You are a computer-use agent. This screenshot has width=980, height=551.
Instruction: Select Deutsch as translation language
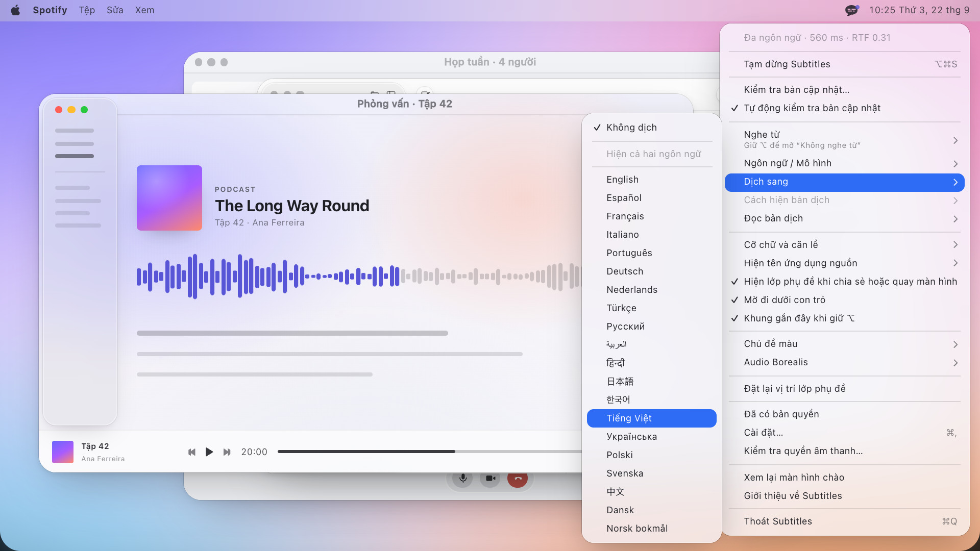pos(652,271)
